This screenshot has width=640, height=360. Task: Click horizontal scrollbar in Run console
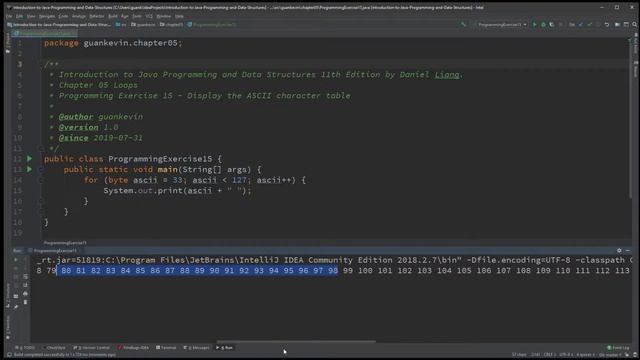pyautogui.click(x=296, y=342)
